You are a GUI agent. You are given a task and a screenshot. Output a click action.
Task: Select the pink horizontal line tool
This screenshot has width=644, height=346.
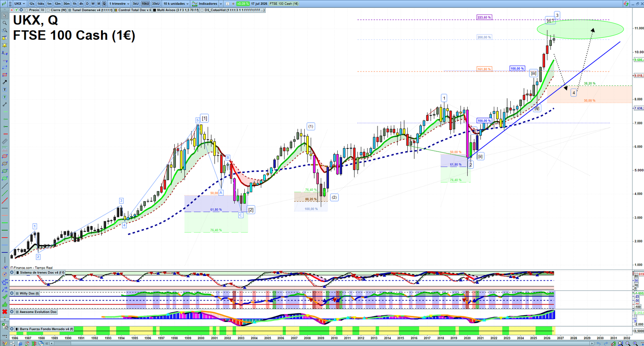(x=5, y=215)
